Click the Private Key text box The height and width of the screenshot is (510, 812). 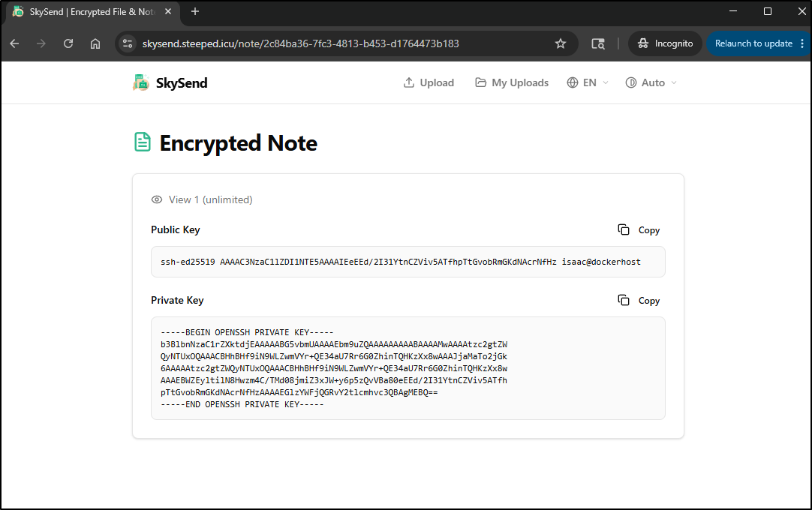coord(408,368)
